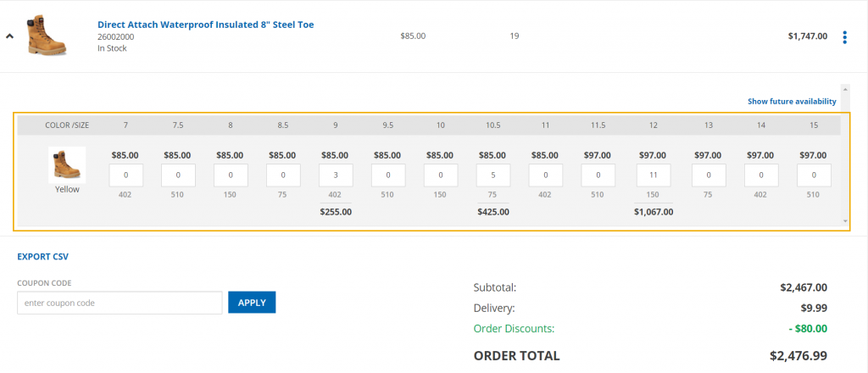Click the Show future availability link
Image resolution: width=868 pixels, height=373 pixels.
[792, 101]
